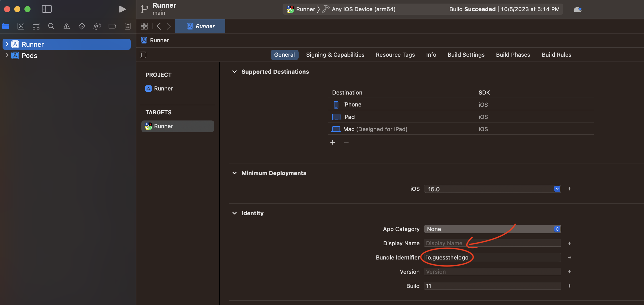Select Mac (Designed for iPad) row
Image resolution: width=644 pixels, height=305 pixels.
(x=461, y=129)
